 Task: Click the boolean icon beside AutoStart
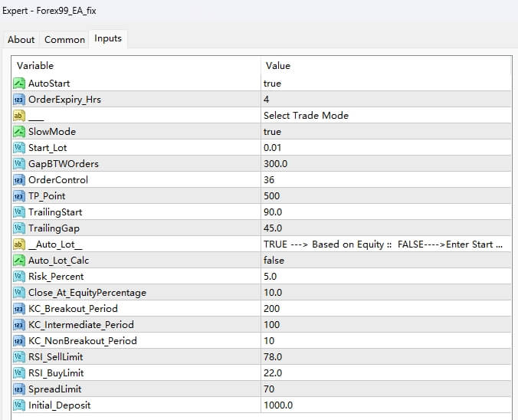[19, 84]
